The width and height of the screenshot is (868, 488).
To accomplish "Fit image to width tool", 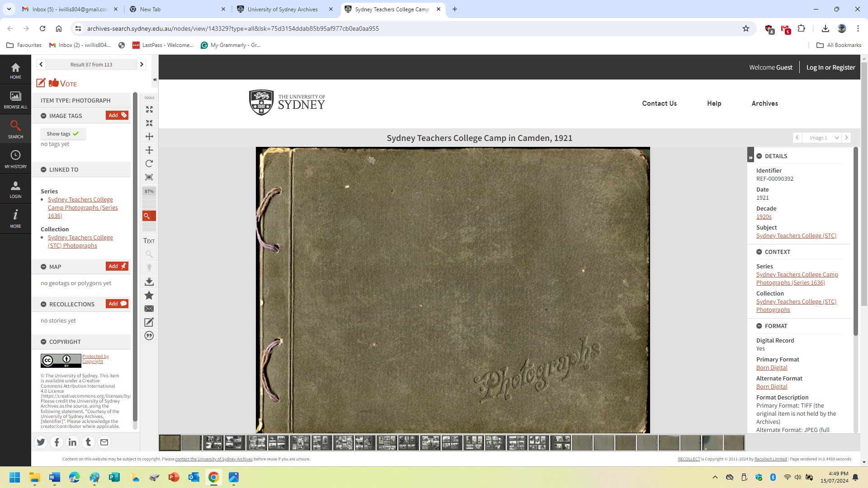I will pos(149,136).
